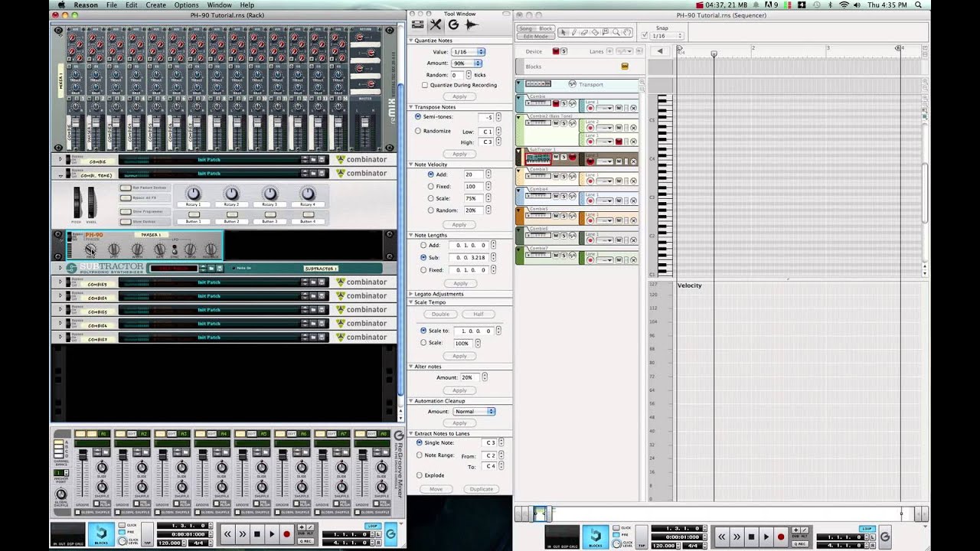Viewport: 980px width, 551px height.
Task: Open the File menu
Action: [112, 5]
